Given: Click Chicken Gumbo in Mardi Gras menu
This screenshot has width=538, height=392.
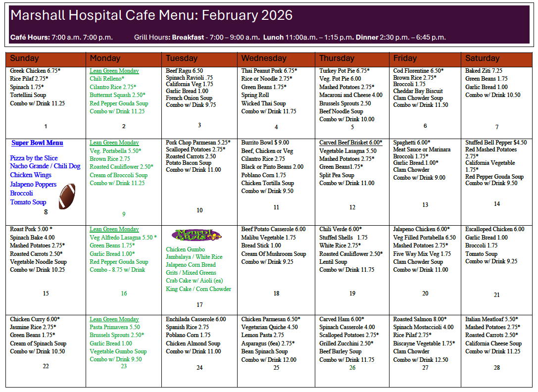Looking at the screenshot, I should point(186,249).
